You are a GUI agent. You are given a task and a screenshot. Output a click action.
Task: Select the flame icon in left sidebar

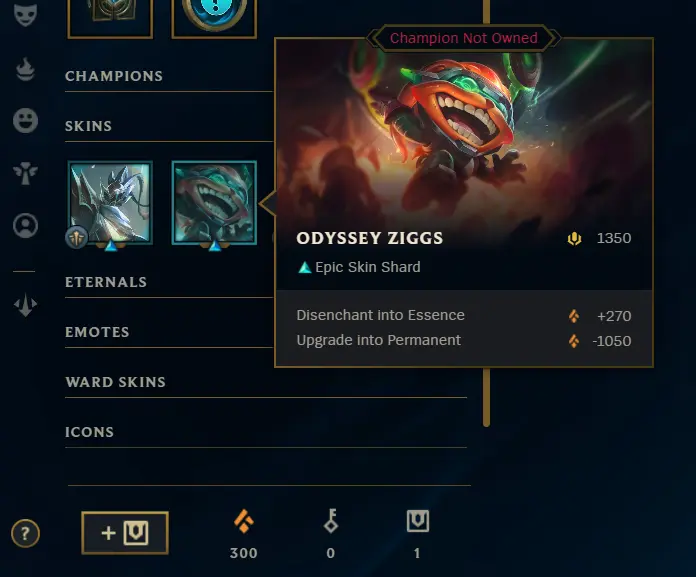[25, 70]
